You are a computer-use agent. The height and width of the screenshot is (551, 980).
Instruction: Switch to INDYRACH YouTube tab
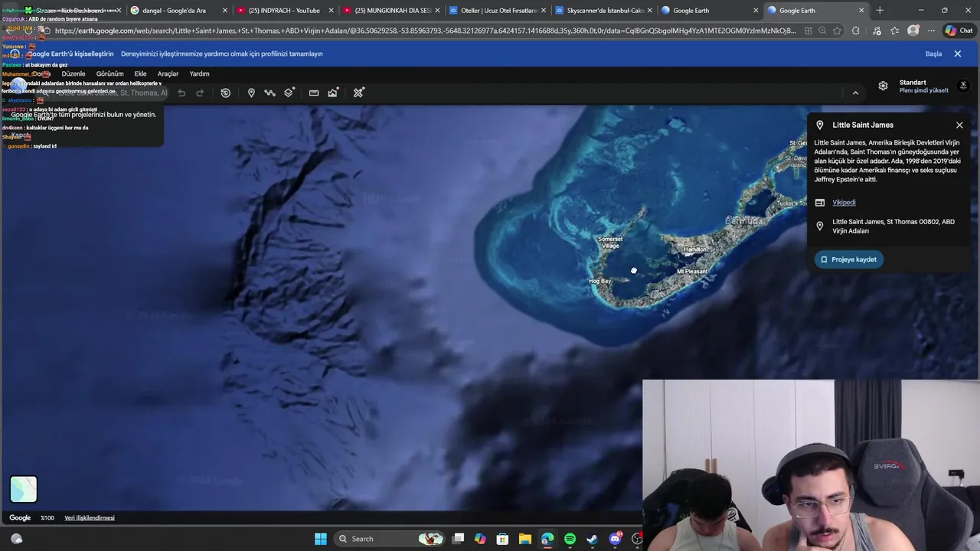tap(285, 11)
